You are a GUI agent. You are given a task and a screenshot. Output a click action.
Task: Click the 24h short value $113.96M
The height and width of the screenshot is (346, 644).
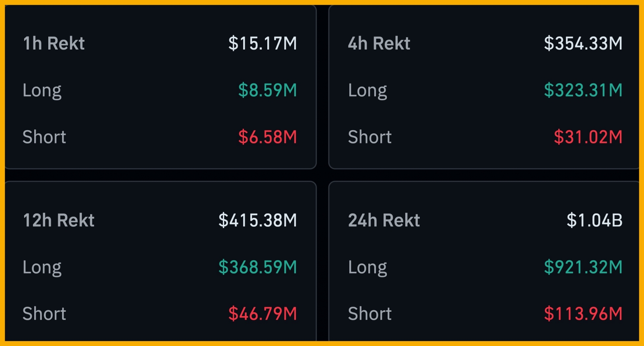[x=583, y=314]
